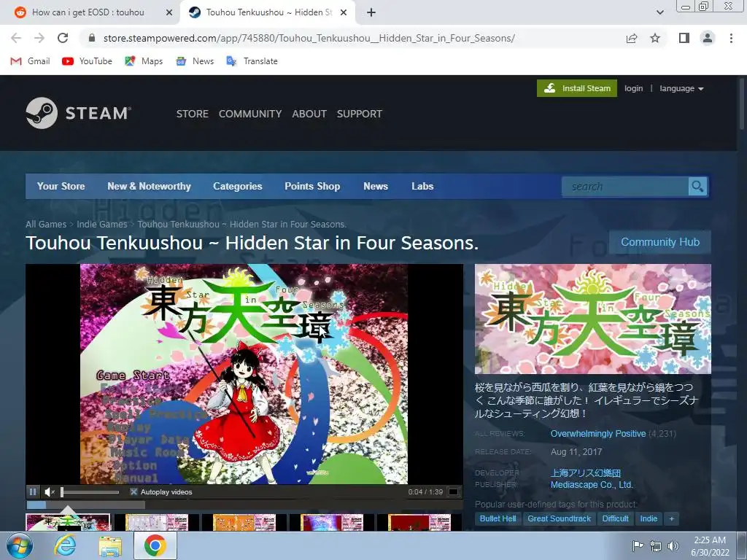Open the volume control in the system tray
The width and height of the screenshot is (747, 560).
coord(673,546)
